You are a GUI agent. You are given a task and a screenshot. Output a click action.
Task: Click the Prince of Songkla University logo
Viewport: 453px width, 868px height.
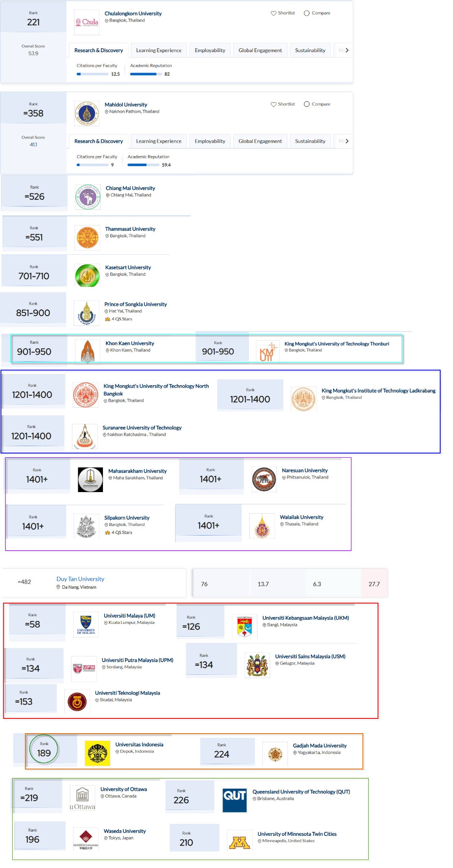pos(86,313)
